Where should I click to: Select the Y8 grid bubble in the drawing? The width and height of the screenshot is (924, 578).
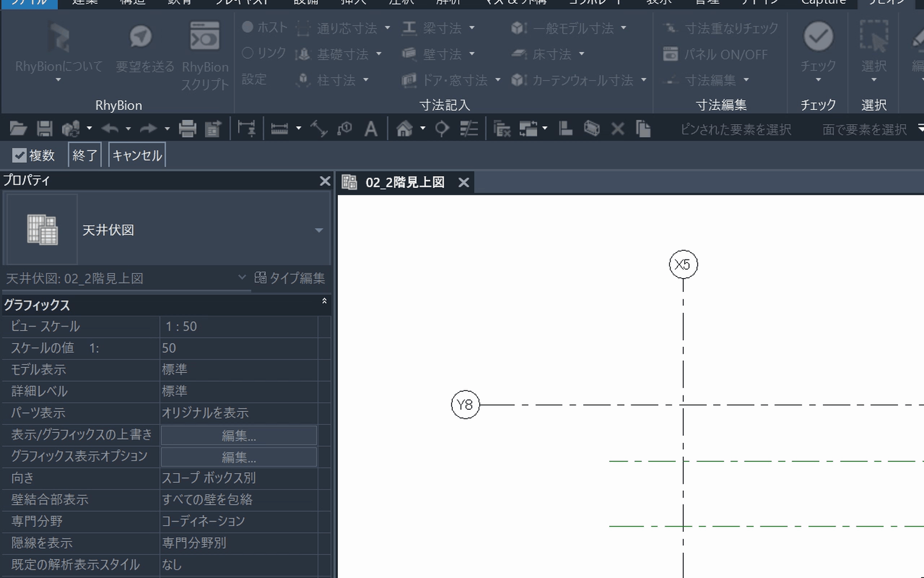click(465, 405)
